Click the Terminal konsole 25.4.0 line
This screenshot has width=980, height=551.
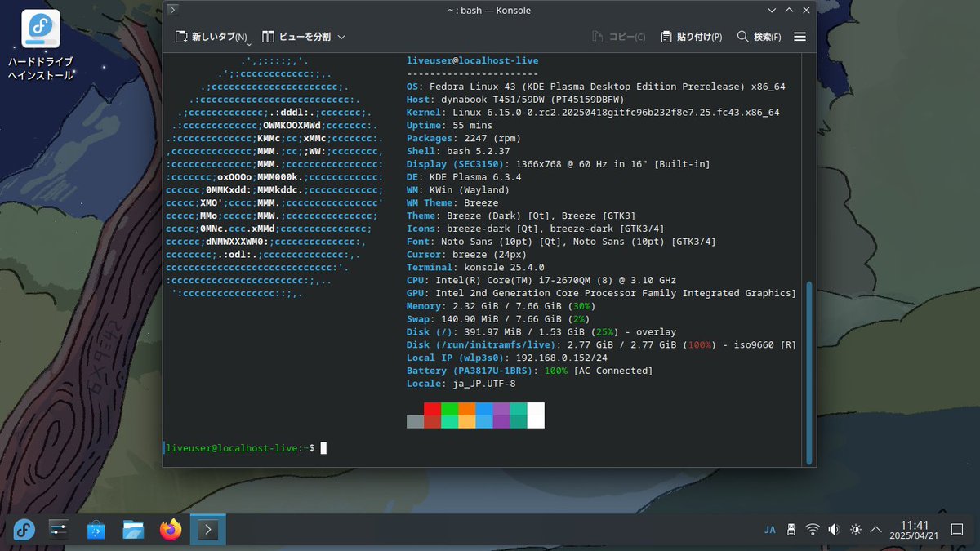tap(475, 267)
